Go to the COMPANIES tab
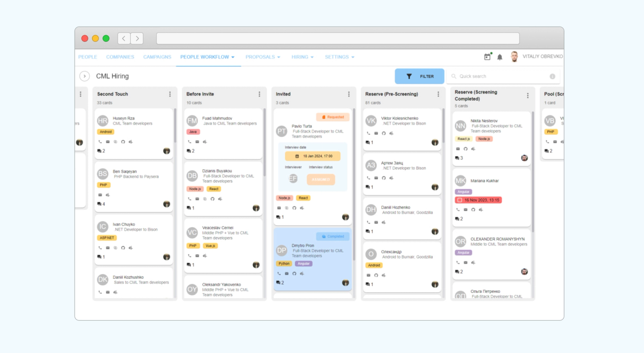 click(120, 57)
